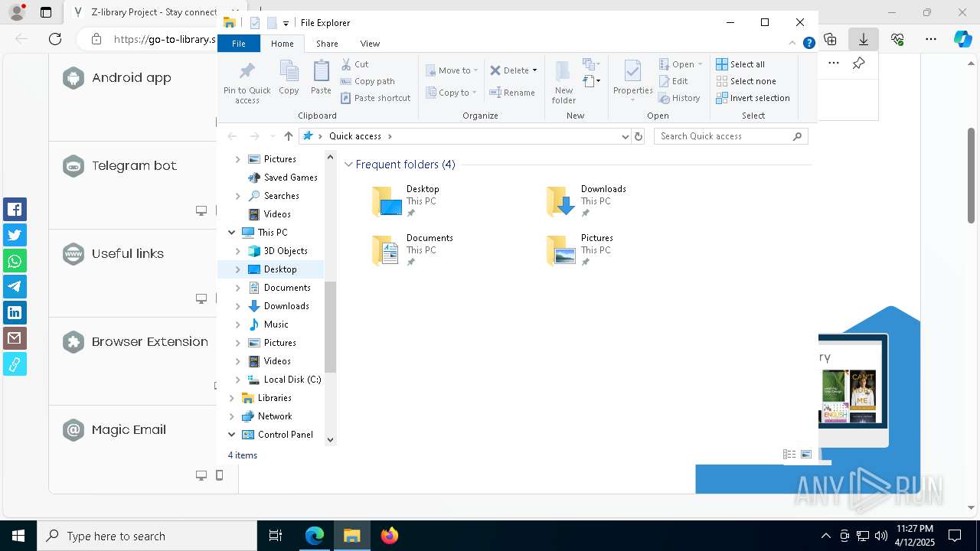Switch to the View ribbon tab
The image size is (980, 551).
tap(370, 44)
